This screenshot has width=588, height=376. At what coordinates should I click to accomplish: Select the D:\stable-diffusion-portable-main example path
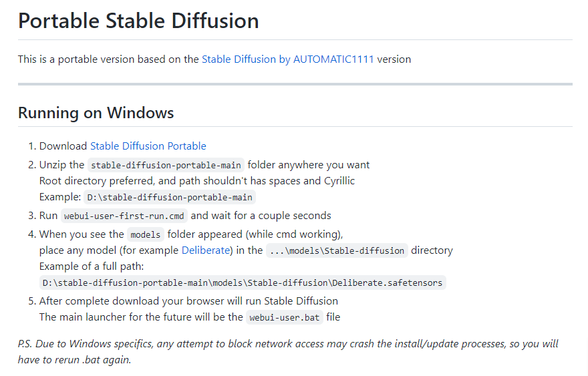170,197
